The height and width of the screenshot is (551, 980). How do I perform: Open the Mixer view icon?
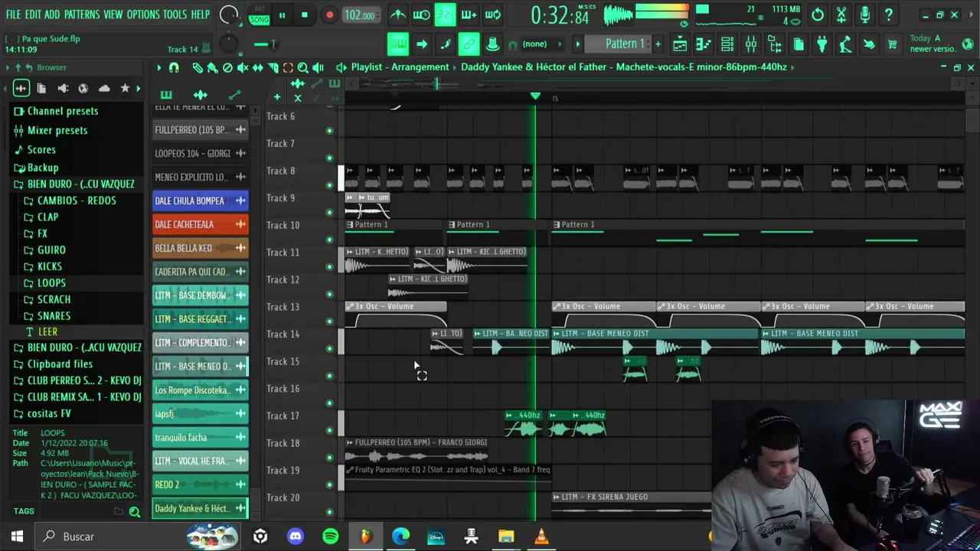click(x=751, y=44)
